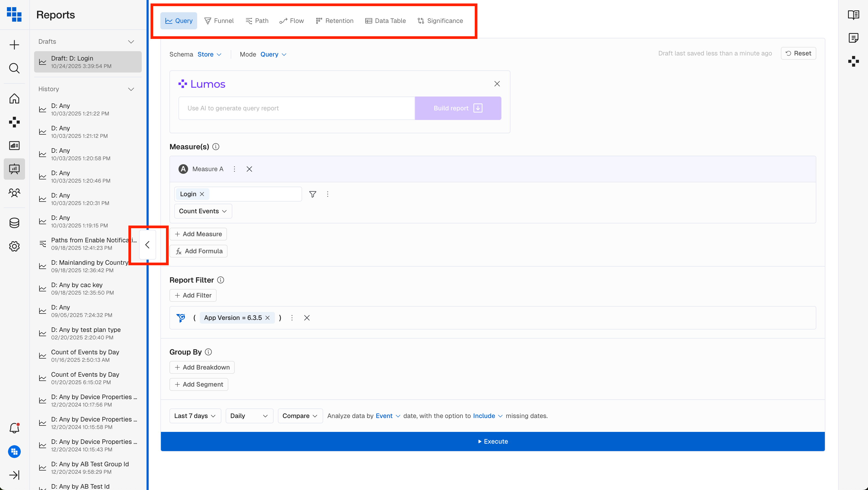Open the Last 7 days date dropdown
The image size is (868, 490).
pos(195,416)
